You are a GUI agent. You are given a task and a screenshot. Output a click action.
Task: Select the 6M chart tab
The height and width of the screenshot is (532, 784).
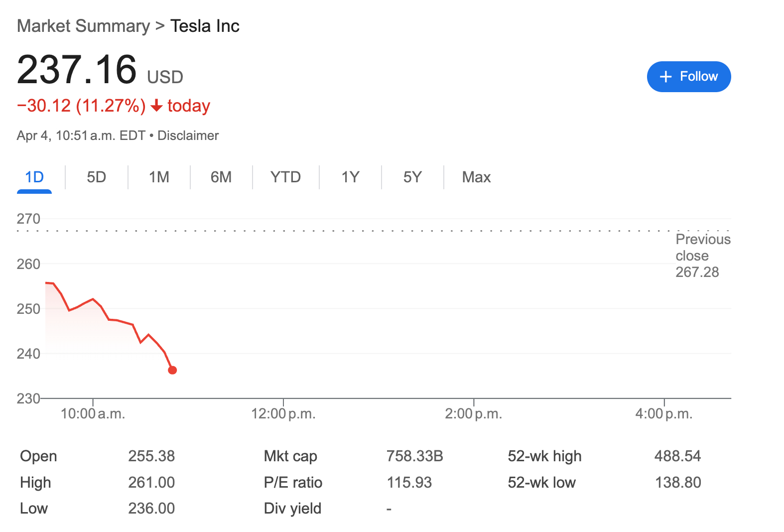[221, 177]
